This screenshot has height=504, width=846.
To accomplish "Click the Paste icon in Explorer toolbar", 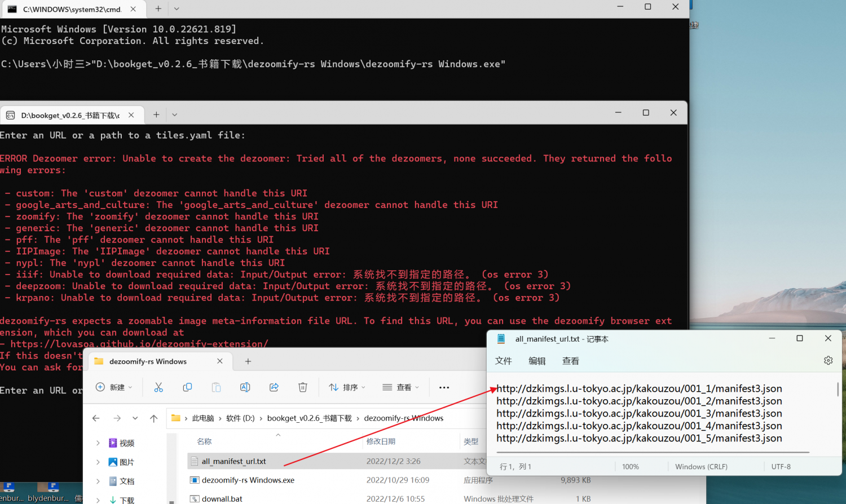I will [x=216, y=387].
